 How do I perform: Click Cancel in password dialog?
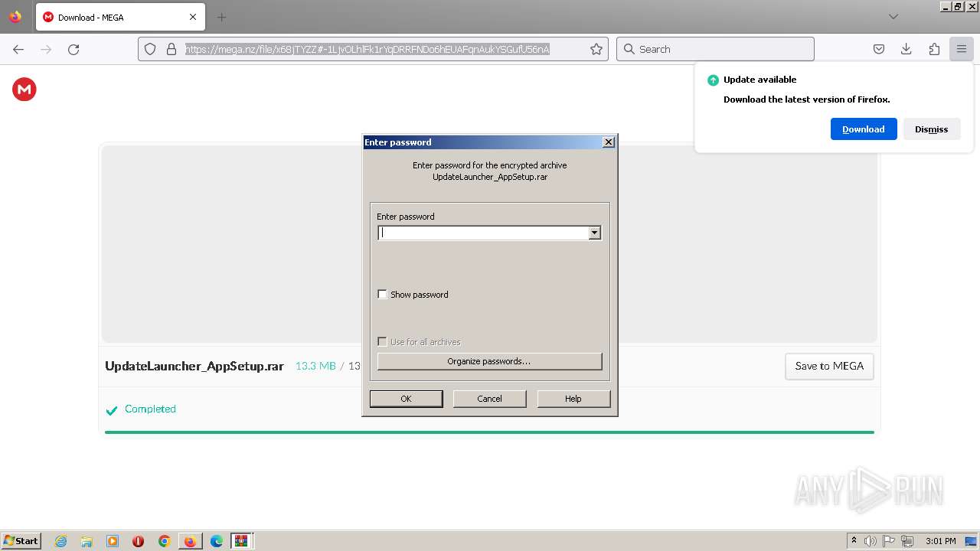(489, 399)
